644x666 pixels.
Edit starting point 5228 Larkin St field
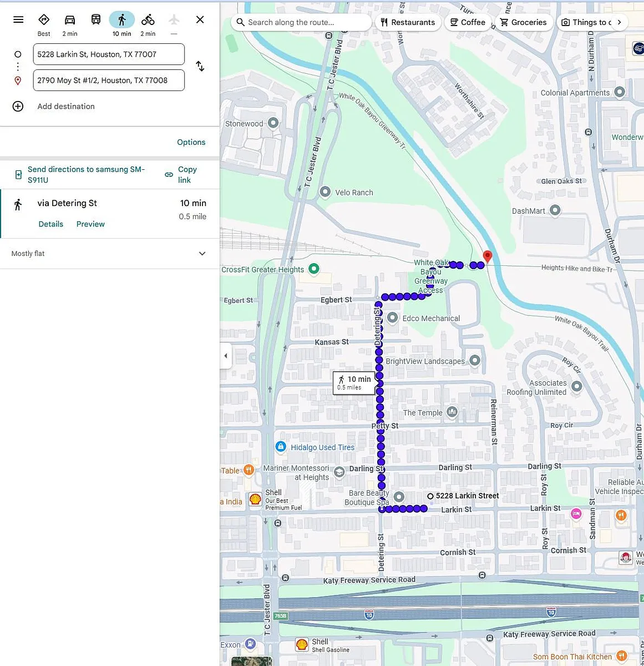(109, 54)
